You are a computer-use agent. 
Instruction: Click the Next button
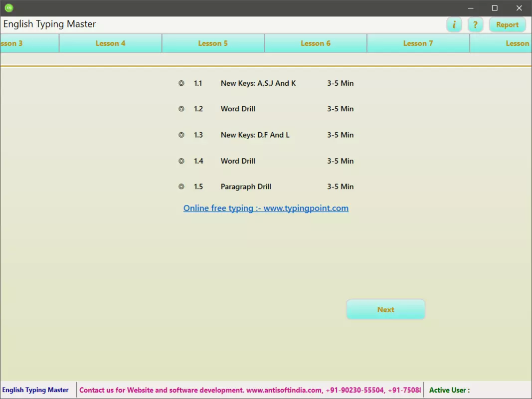click(386, 309)
